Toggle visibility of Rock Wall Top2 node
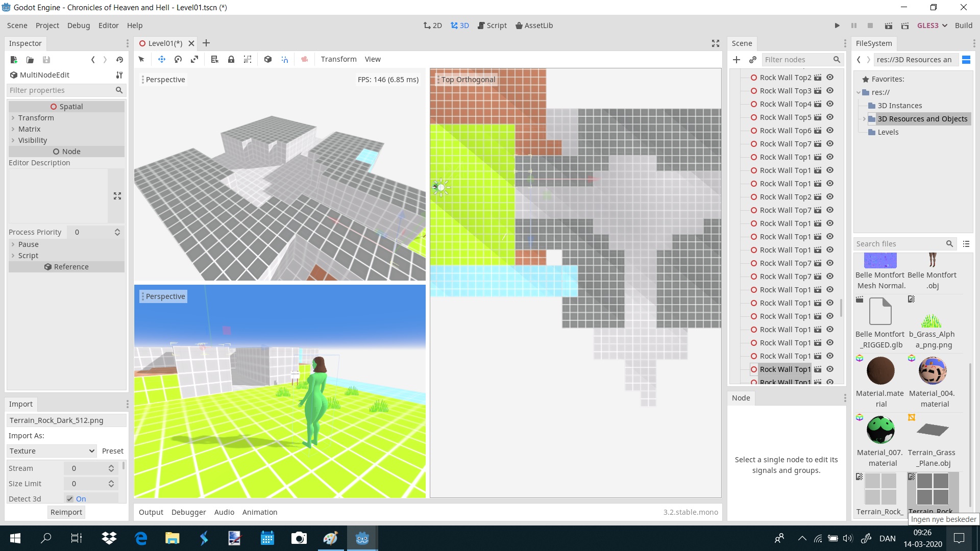 (830, 78)
